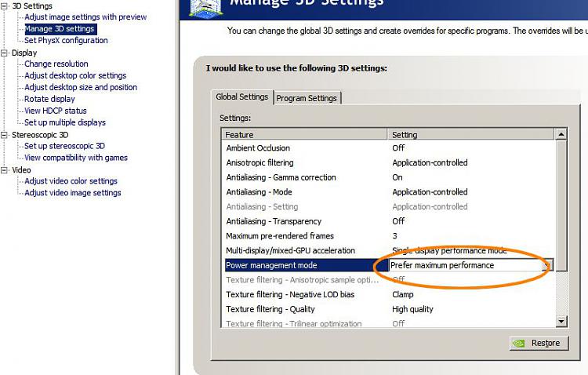The width and height of the screenshot is (588, 375).
Task: Open Set up stereoscopic 3D
Action: pyautogui.click(x=64, y=146)
